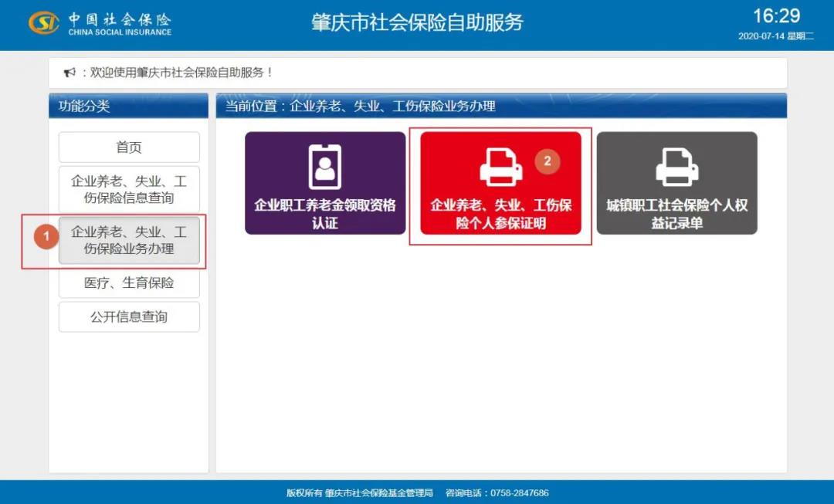This screenshot has width=834, height=504.
Task: Click the page title 肇庆市社会保险自助服务
Action: point(417,23)
